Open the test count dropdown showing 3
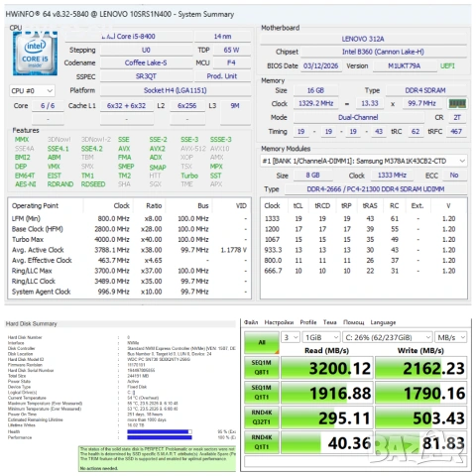476x476 pixels. (291, 337)
